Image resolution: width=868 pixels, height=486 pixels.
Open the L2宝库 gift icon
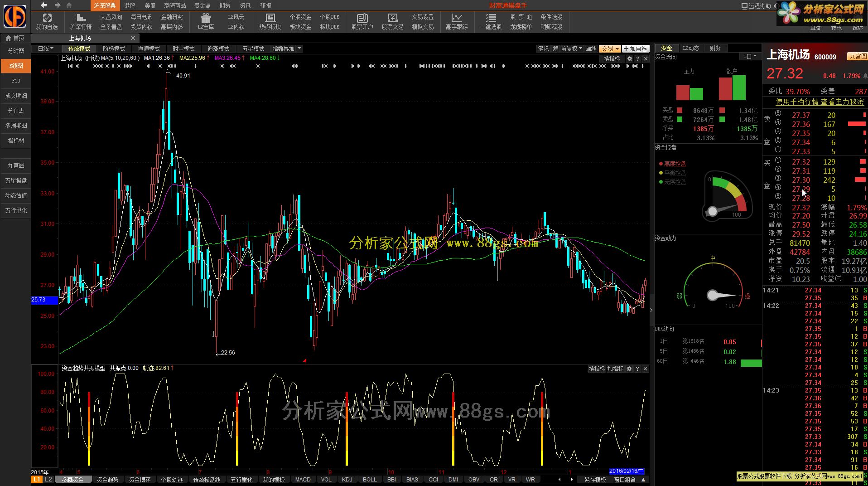[x=206, y=21]
